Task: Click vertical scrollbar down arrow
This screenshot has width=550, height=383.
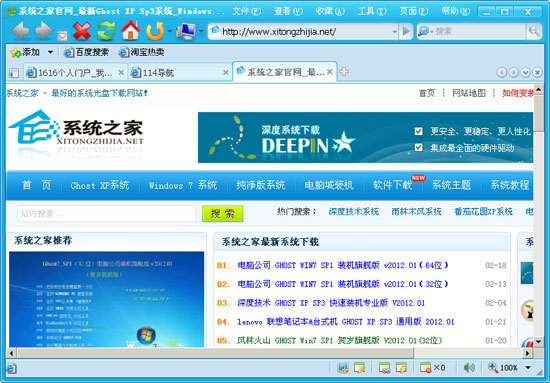Action: point(538,341)
